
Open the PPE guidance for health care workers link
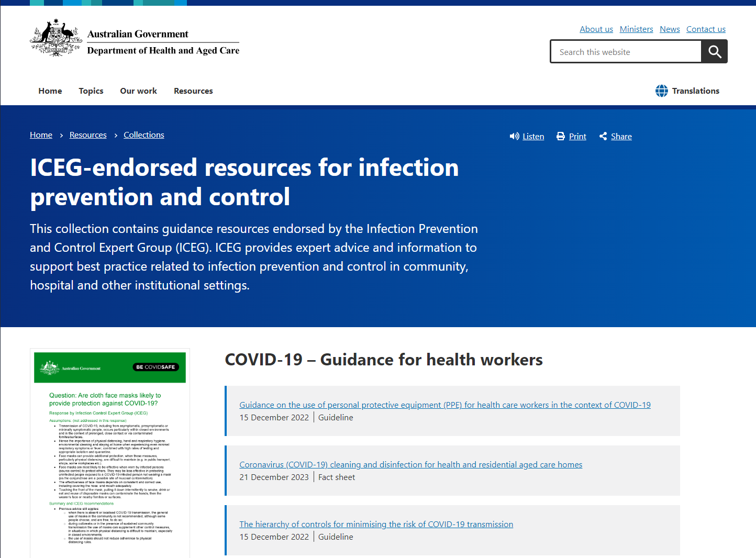(445, 405)
